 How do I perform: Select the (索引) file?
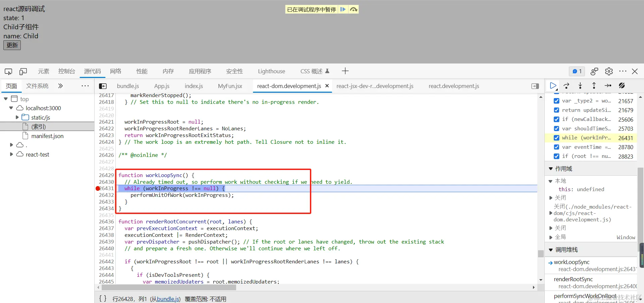(39, 127)
